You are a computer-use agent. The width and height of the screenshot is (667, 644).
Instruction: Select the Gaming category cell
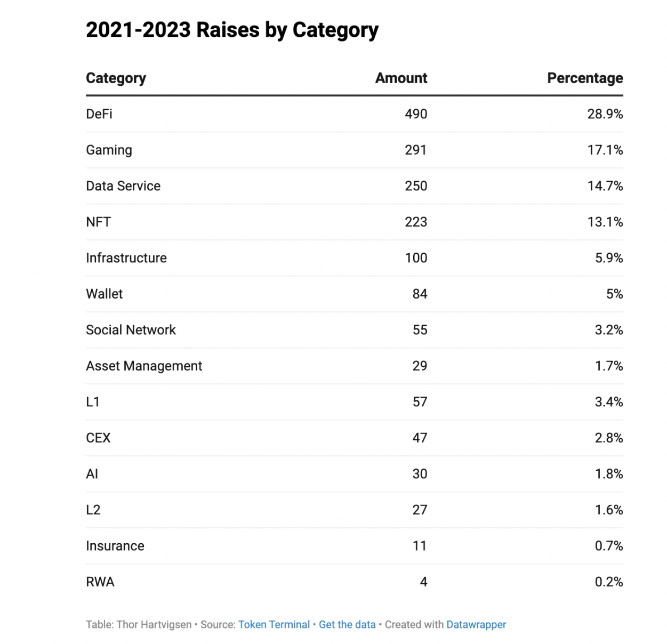tap(109, 150)
